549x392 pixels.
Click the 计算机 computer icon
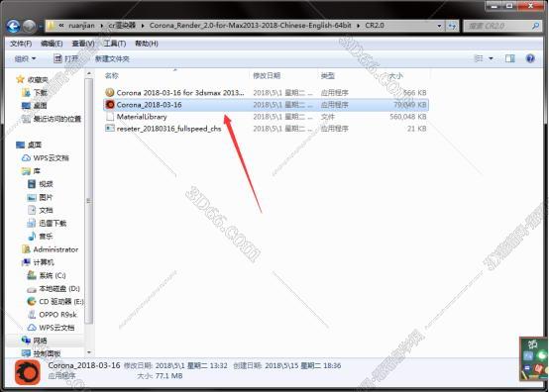point(26,262)
